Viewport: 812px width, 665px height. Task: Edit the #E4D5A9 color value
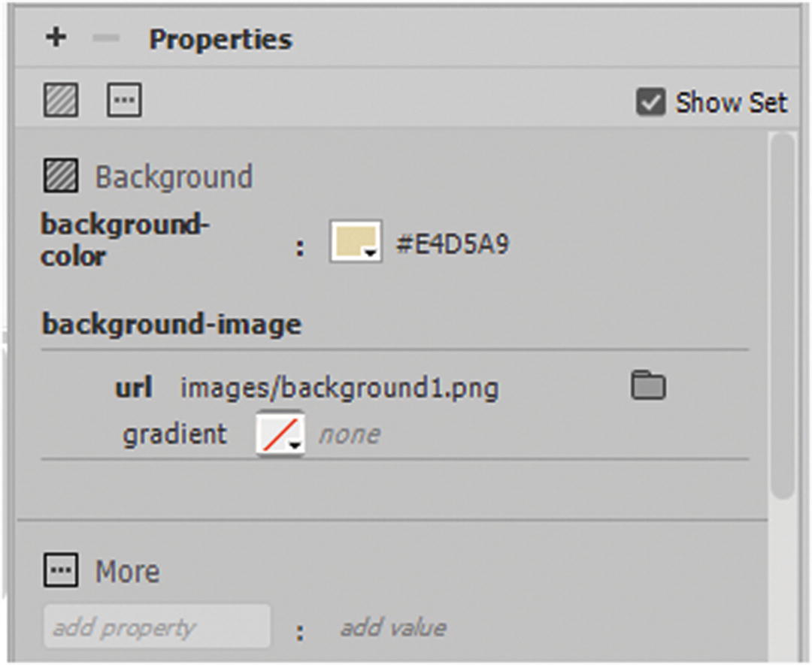[x=453, y=243]
